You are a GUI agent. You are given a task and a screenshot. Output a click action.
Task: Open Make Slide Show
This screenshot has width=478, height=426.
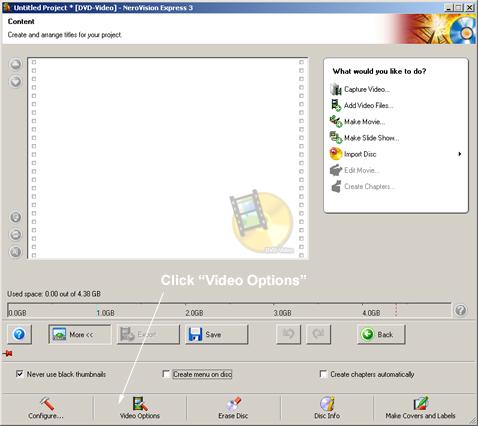point(364,138)
